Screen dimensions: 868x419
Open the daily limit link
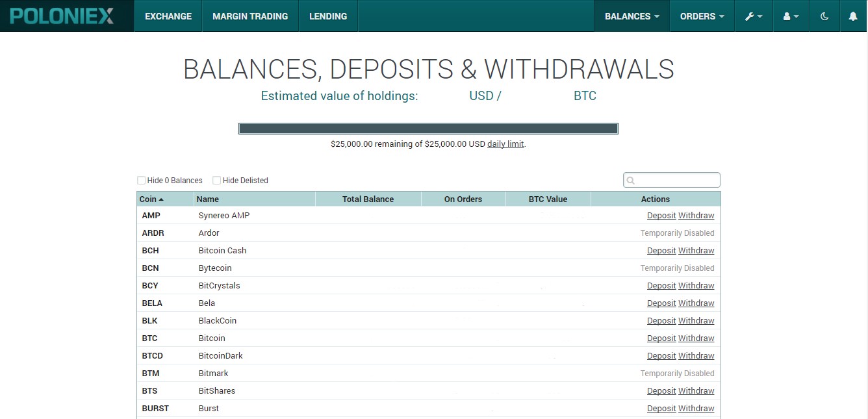pos(505,144)
